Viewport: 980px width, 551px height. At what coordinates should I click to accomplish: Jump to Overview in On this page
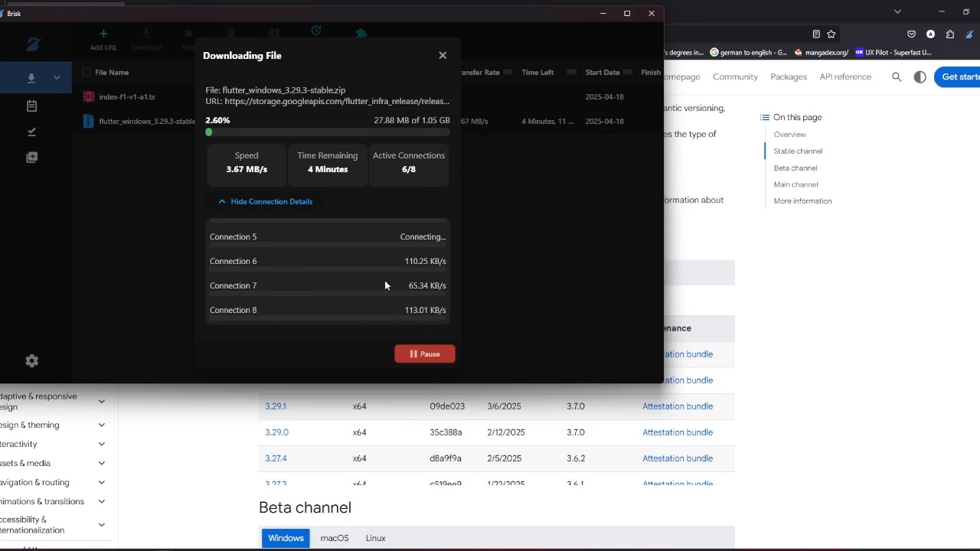pos(789,134)
